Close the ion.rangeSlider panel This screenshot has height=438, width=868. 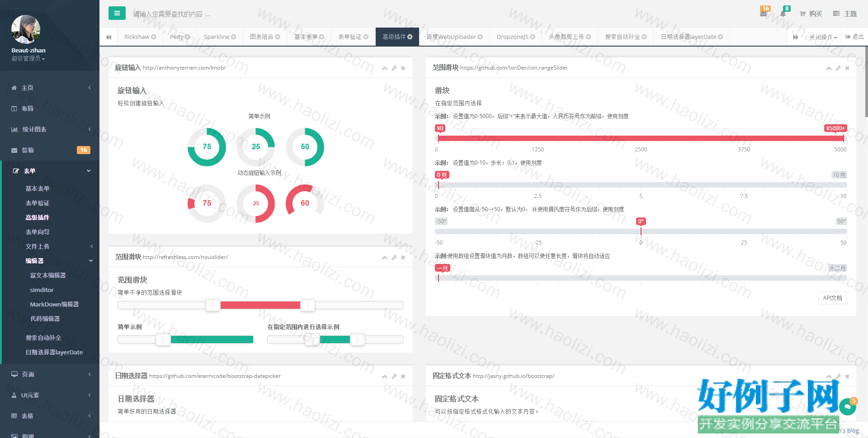pos(847,68)
